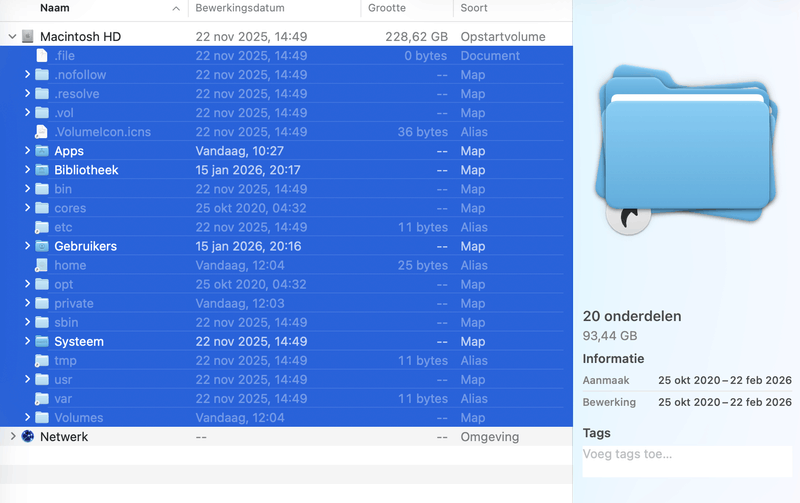800x503 pixels.
Task: Select the Netwerk row name
Action: coord(64,437)
